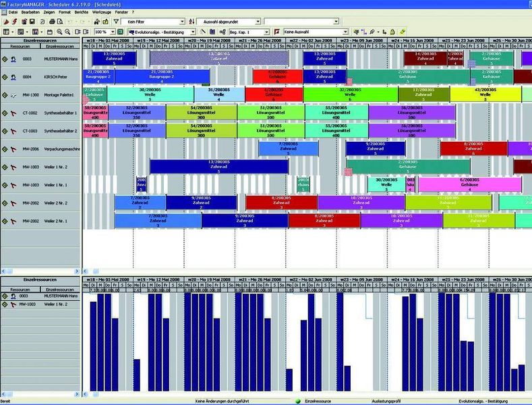This screenshot has height=405, width=532.
Task: Select the yellow 43/200305 Welle bar
Action: click(x=485, y=94)
